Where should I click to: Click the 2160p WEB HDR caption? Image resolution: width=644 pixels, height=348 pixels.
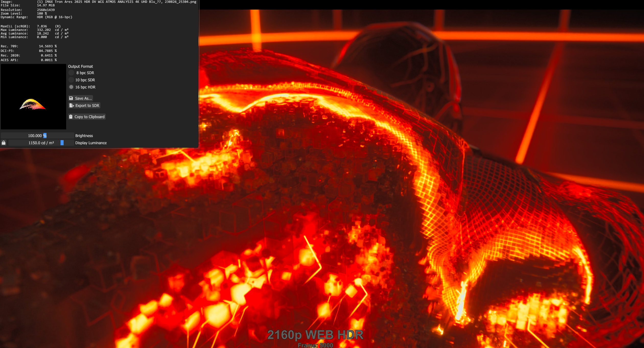pyautogui.click(x=315, y=335)
